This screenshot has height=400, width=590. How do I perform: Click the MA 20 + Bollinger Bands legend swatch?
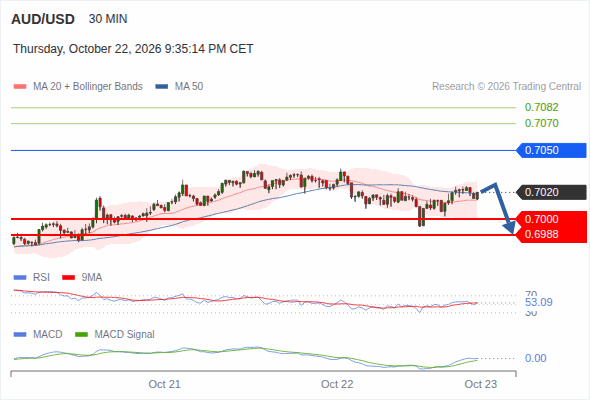20,87
